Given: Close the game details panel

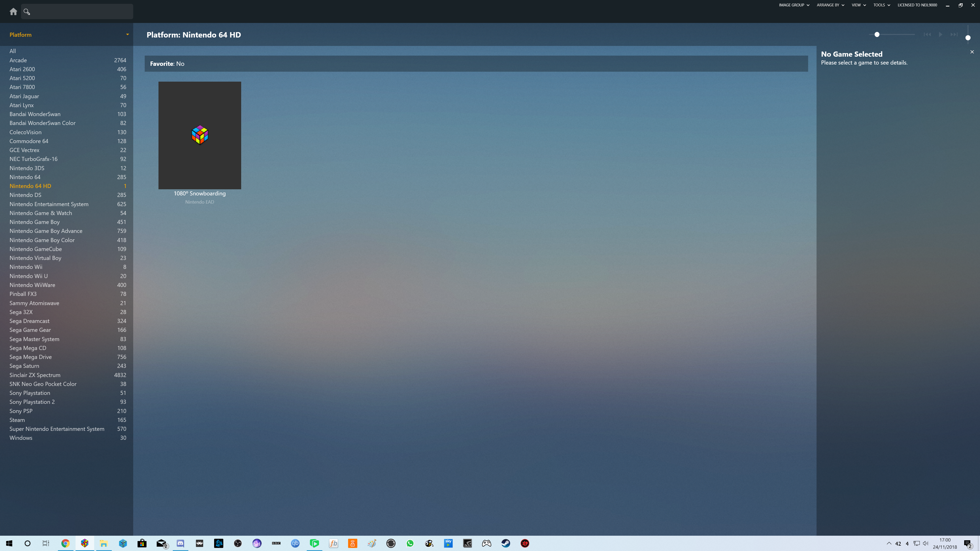Looking at the screenshot, I should pos(972,52).
